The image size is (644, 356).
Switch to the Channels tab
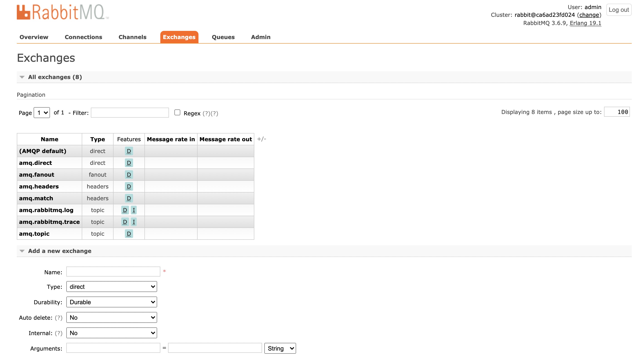[x=132, y=37]
